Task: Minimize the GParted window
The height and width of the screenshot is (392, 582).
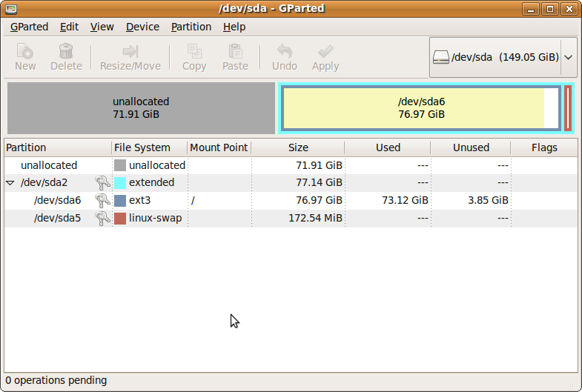Action: [x=531, y=9]
